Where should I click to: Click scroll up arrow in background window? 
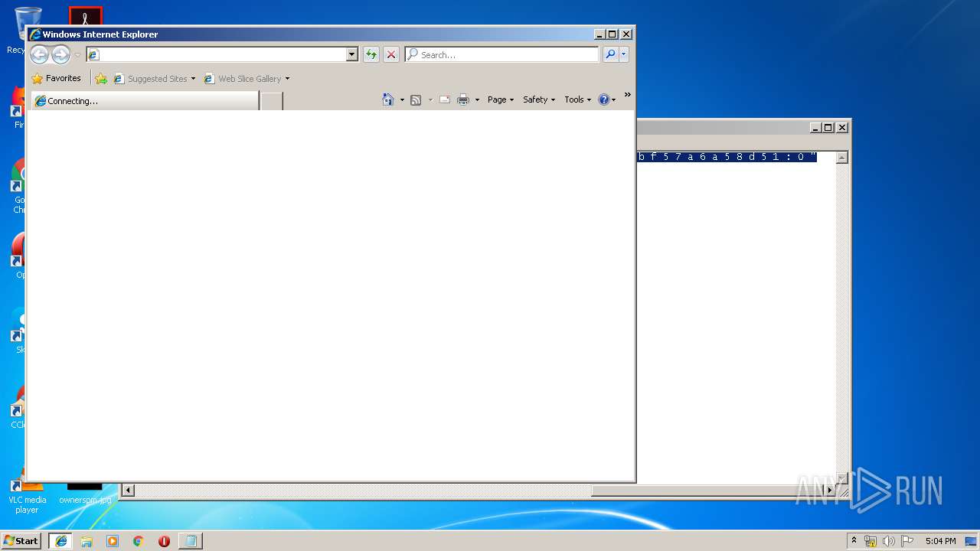tap(842, 158)
